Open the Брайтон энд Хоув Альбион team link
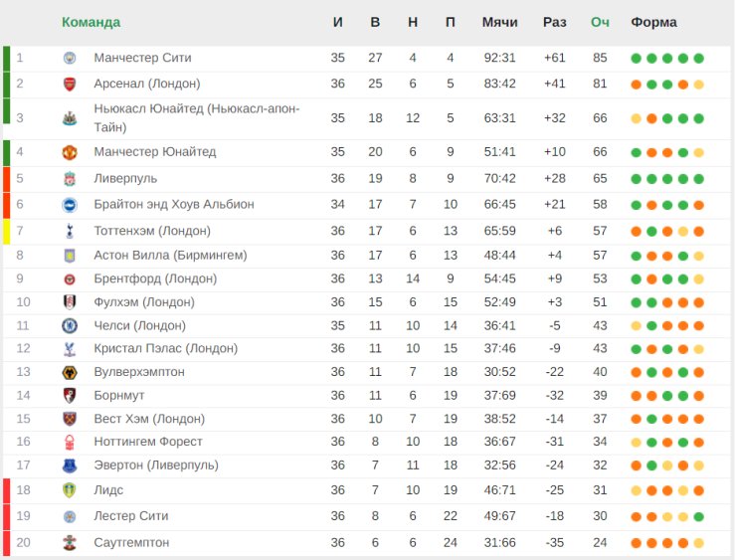The width and height of the screenshot is (736, 560). tap(174, 204)
